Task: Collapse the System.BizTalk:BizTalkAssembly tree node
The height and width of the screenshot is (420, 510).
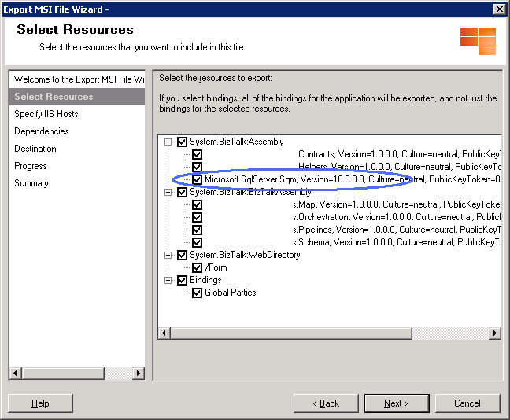Action: [168, 192]
